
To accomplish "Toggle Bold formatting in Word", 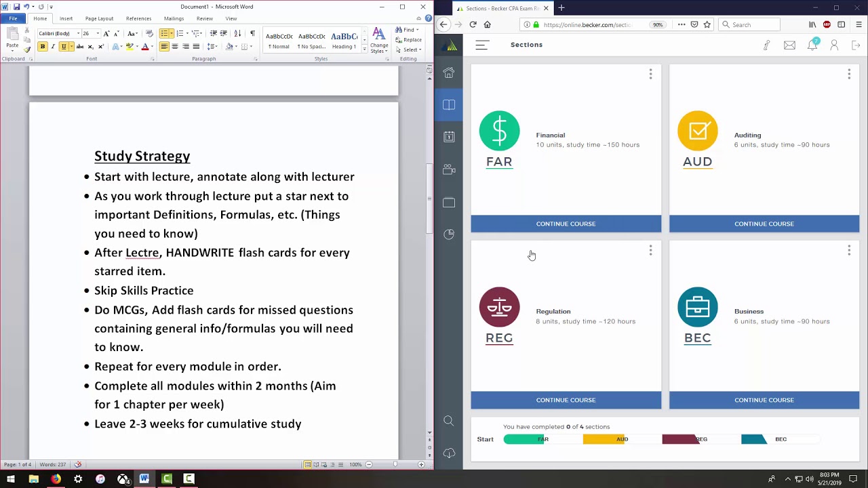I will pyautogui.click(x=42, y=47).
